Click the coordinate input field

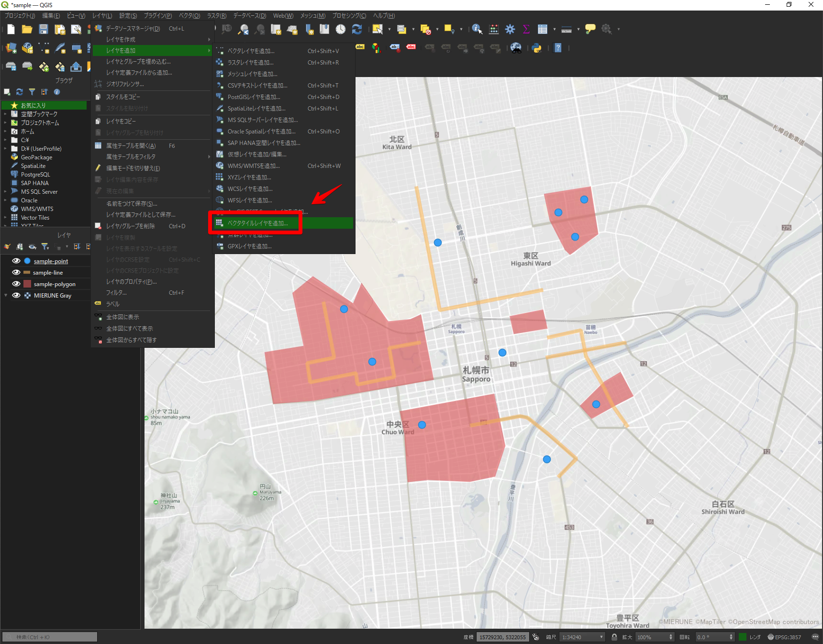(x=502, y=637)
